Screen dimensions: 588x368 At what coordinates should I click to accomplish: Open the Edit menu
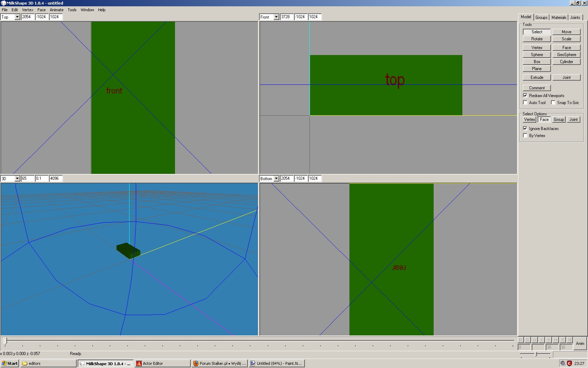click(x=15, y=10)
